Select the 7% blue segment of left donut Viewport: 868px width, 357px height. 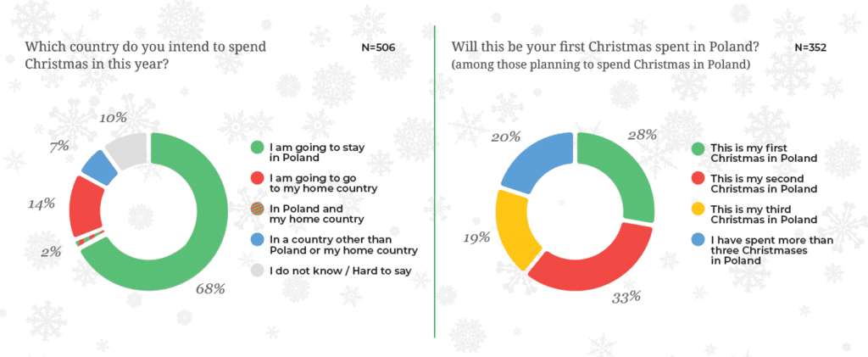[x=100, y=168]
